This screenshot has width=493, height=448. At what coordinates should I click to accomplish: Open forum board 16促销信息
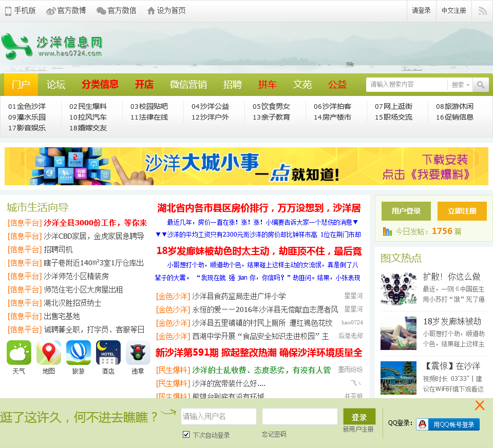pyautogui.click(x=454, y=117)
